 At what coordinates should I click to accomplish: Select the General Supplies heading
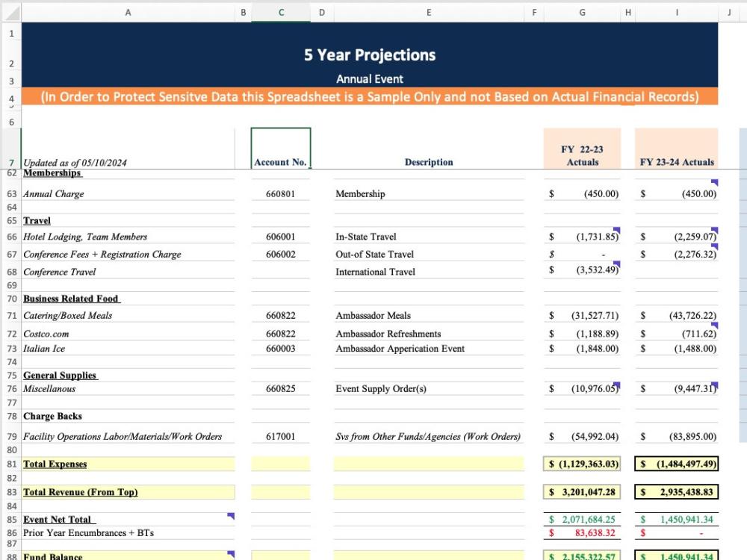pos(128,376)
